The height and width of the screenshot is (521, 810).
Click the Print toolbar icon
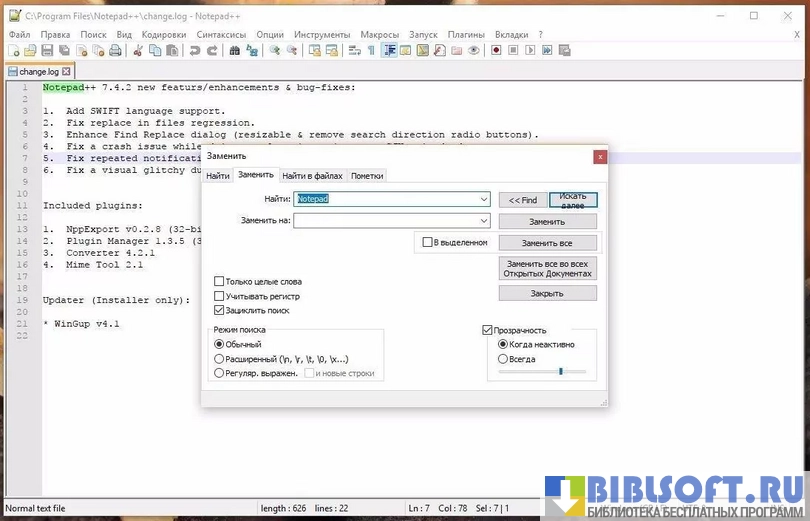(x=115, y=50)
